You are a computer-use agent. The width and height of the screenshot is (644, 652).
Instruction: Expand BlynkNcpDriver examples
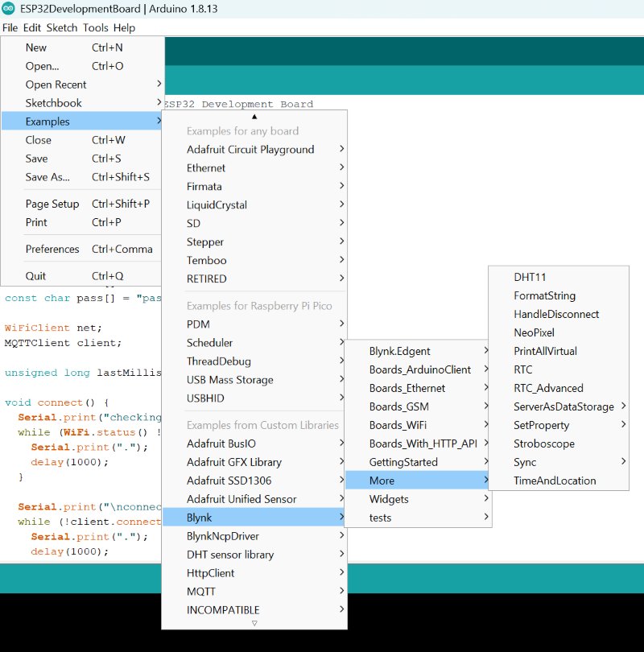[x=254, y=536]
